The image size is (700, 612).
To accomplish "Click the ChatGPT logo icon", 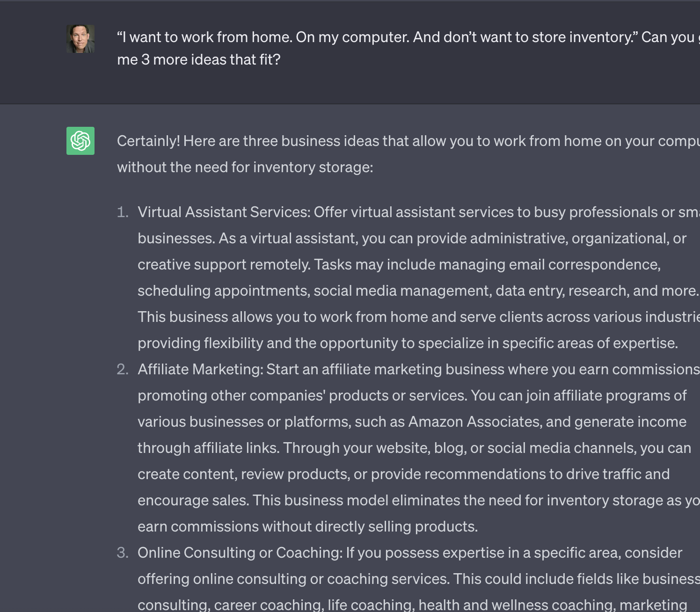I will [x=80, y=141].
